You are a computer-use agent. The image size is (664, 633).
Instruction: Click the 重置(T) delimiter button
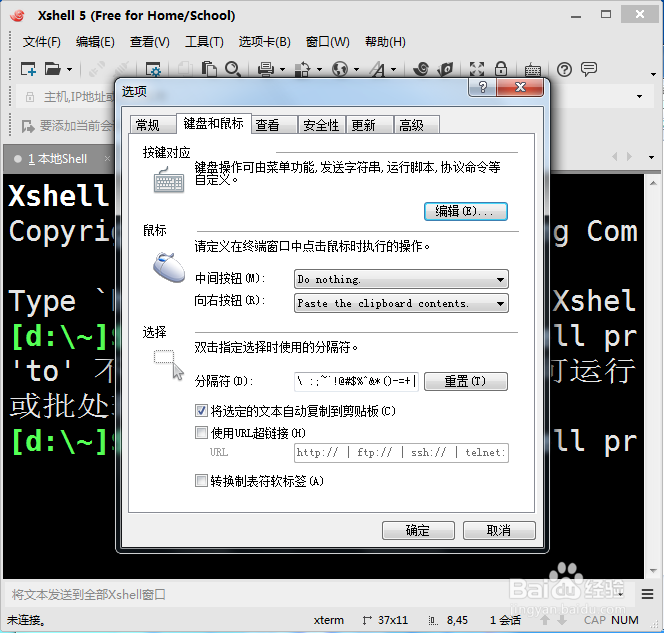coord(465,381)
